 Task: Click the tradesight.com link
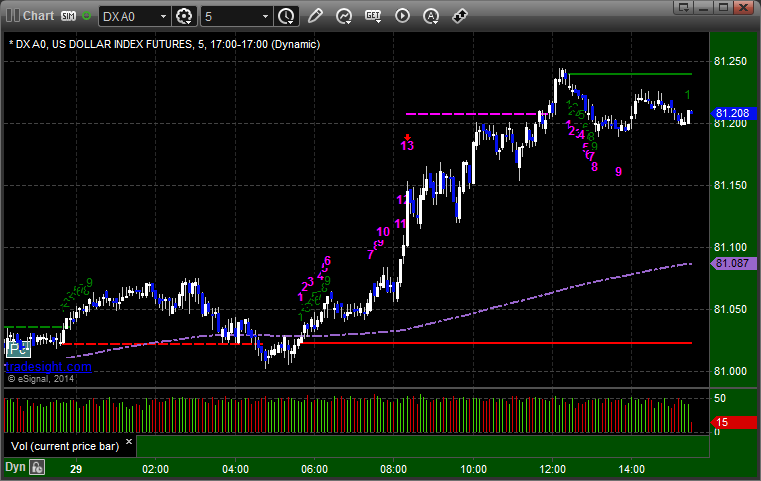click(48, 366)
